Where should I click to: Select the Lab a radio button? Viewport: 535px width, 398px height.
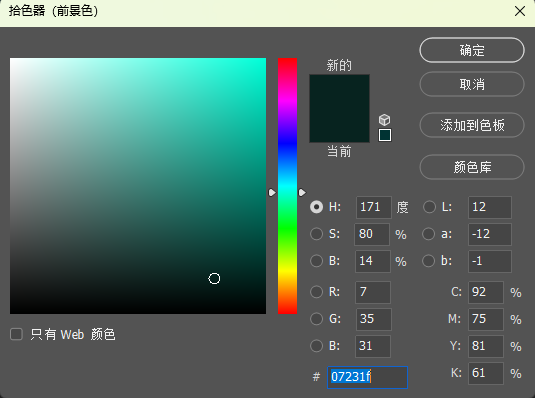(429, 234)
